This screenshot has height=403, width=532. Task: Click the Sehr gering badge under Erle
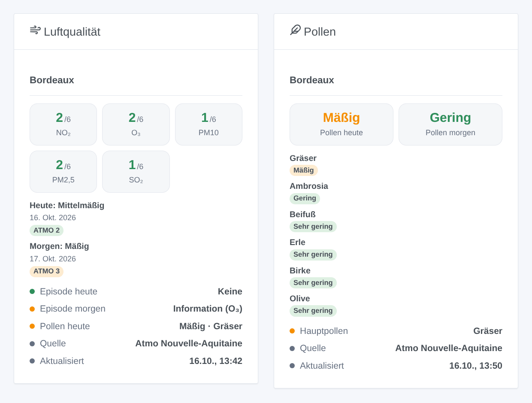pos(313,255)
